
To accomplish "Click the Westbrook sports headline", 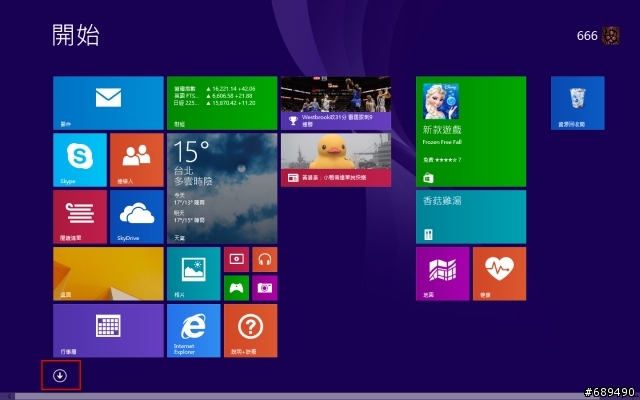I will [x=337, y=120].
